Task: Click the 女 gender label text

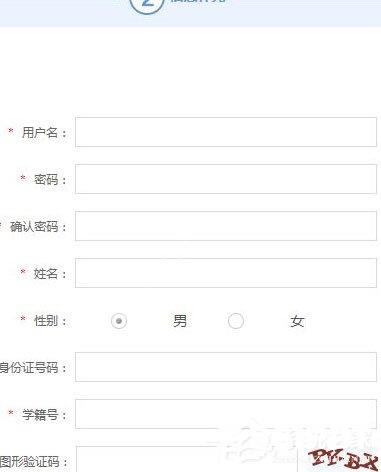Action: pos(297,321)
